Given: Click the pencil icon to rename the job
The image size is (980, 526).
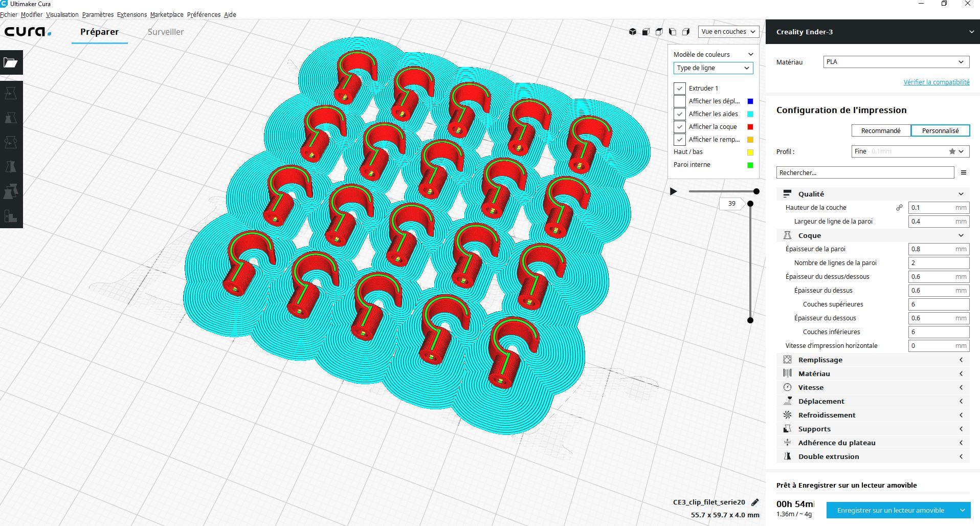Looking at the screenshot, I should [755, 502].
